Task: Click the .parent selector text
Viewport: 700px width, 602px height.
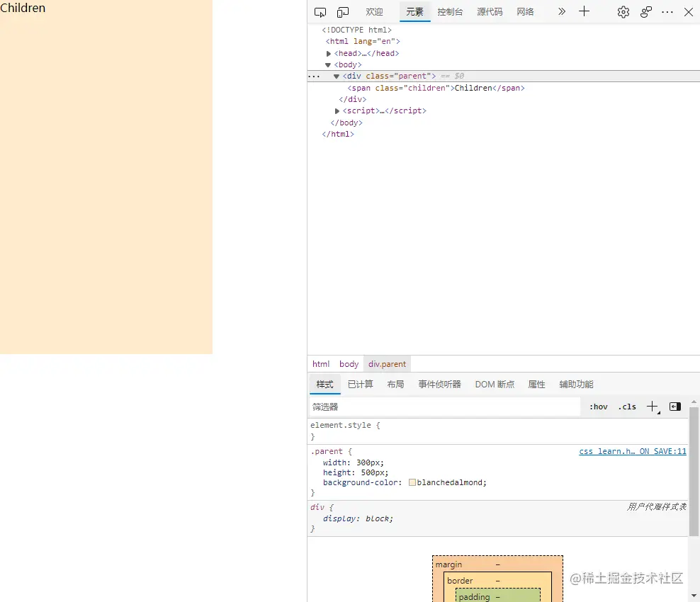Action: [x=327, y=452]
